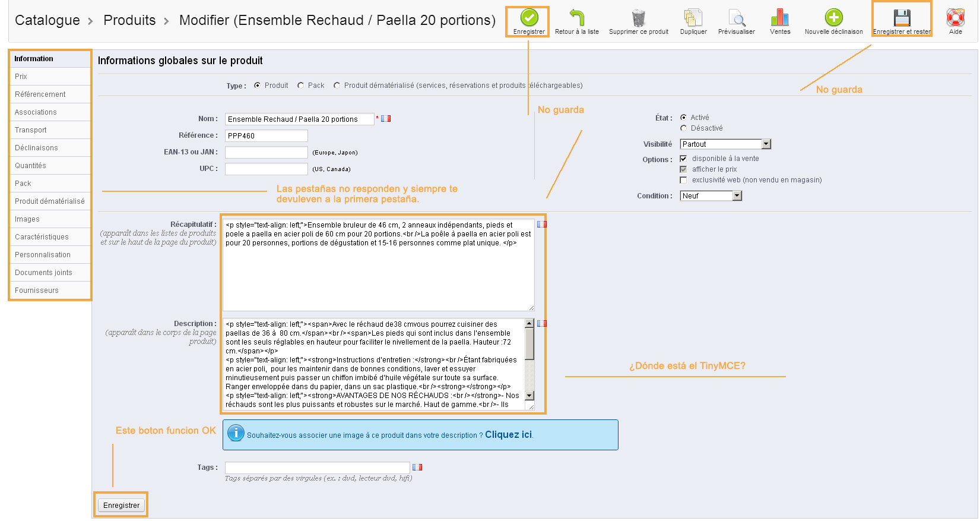The height and width of the screenshot is (521, 980).
Task: Focus the UPC input field
Action: pyautogui.click(x=267, y=169)
